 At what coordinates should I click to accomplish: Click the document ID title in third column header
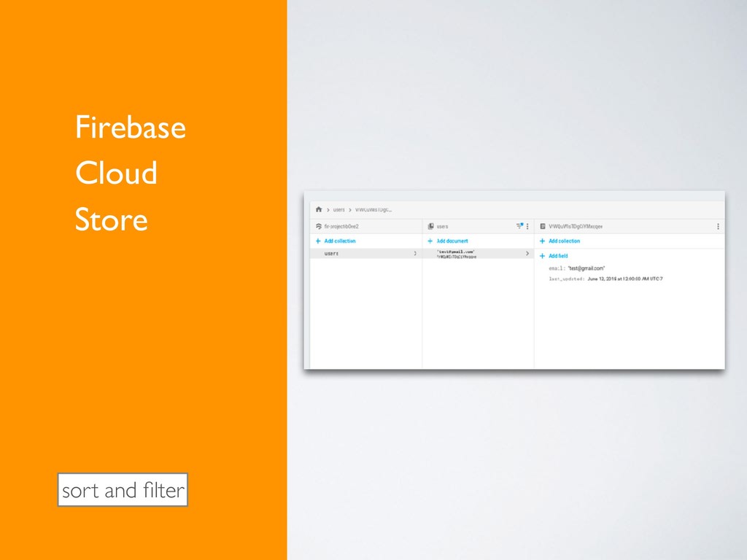pyautogui.click(x=576, y=226)
